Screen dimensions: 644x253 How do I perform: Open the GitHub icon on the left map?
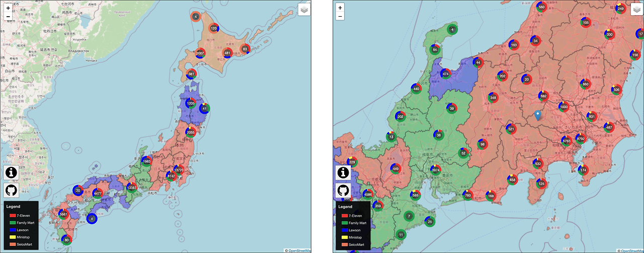(11, 191)
